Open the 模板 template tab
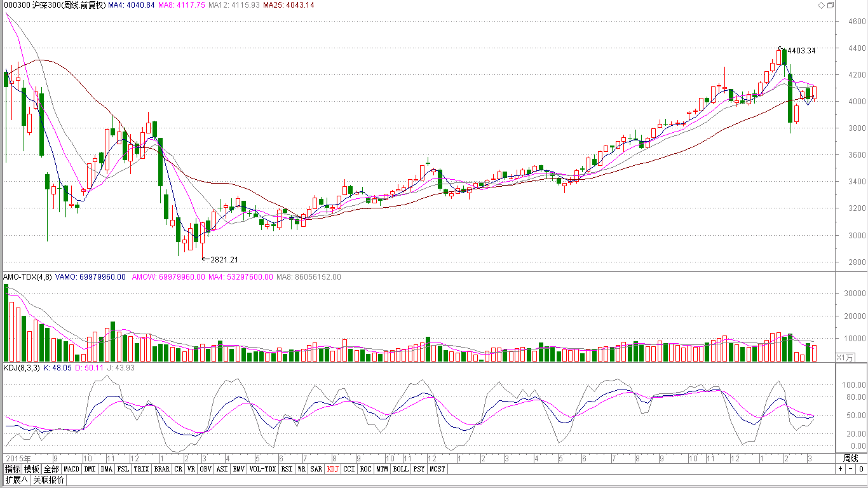868x488 pixels. point(32,469)
